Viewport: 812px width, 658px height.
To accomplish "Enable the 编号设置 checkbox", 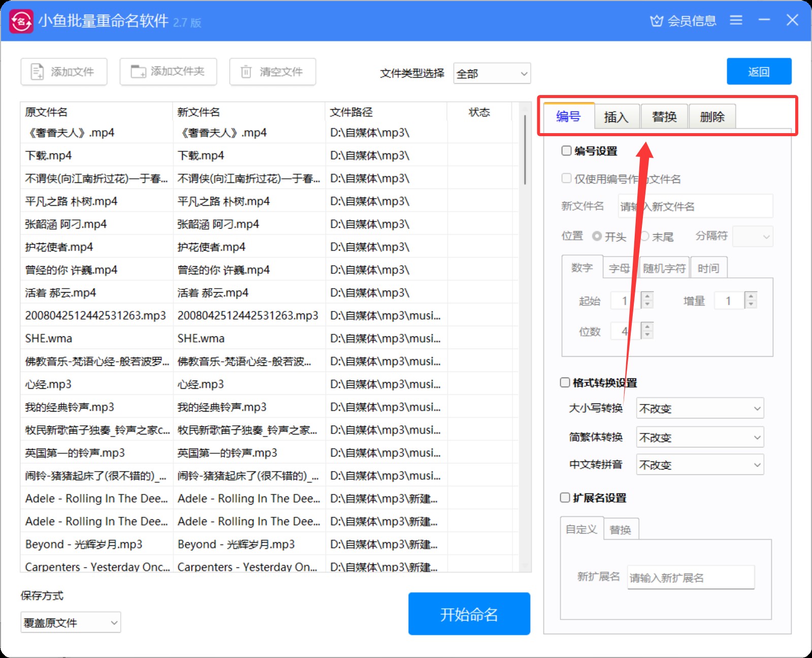I will pyautogui.click(x=566, y=151).
